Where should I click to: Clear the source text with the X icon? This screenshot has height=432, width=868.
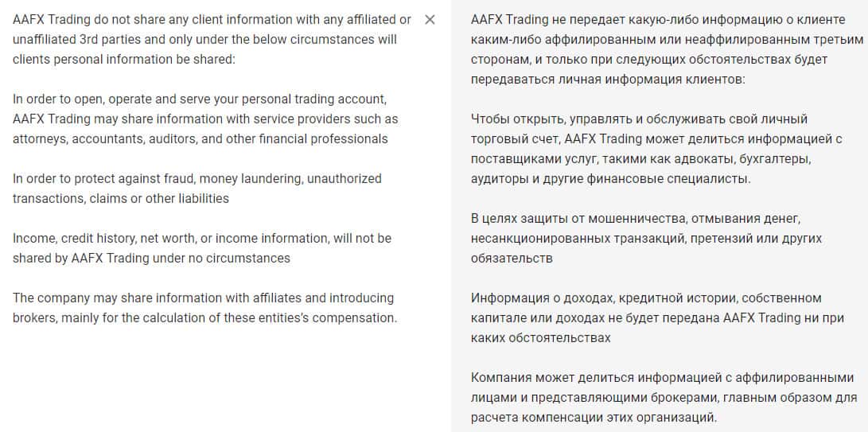coord(430,20)
